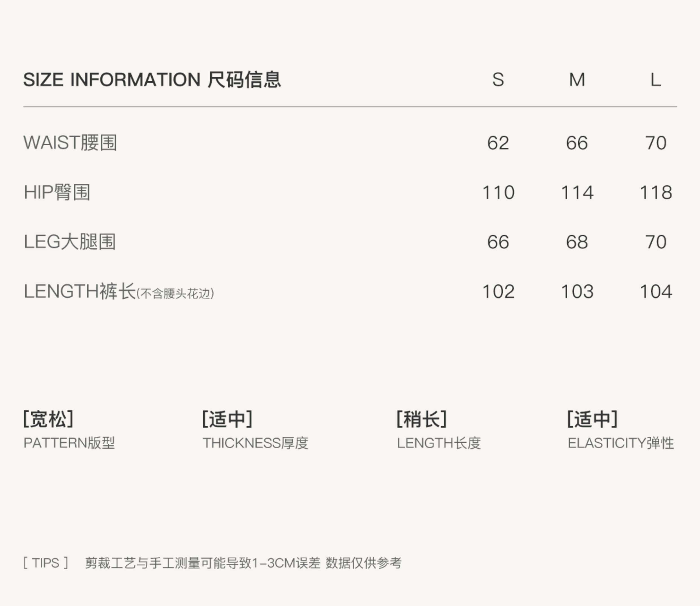Click the LEG大腿围 row label
Screen dimensions: 700x606
(x=70, y=242)
